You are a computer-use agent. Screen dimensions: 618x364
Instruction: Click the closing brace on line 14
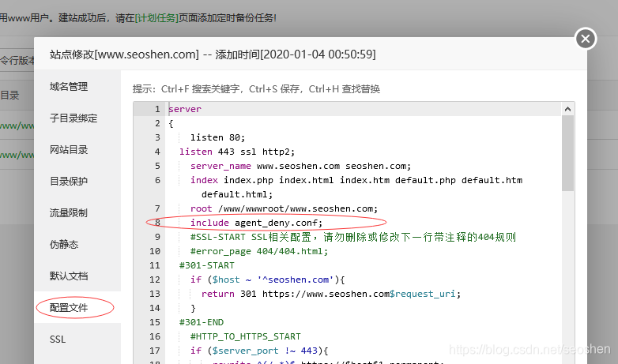(193, 308)
